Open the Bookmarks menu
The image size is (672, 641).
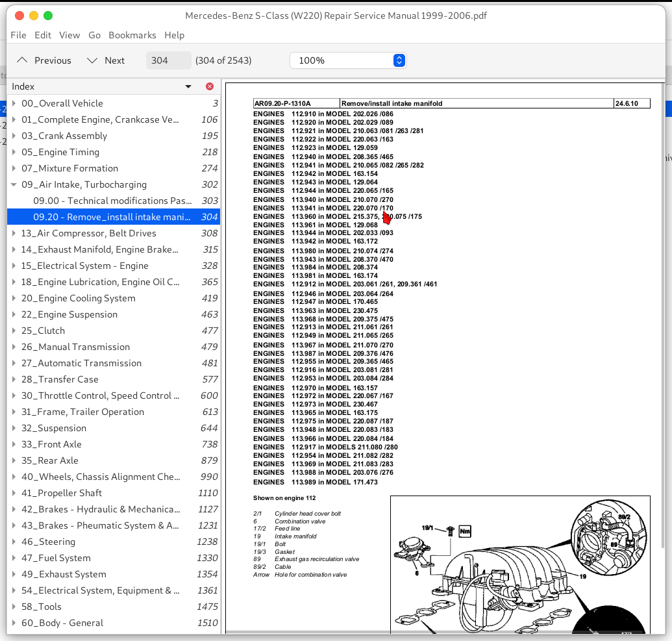132,35
